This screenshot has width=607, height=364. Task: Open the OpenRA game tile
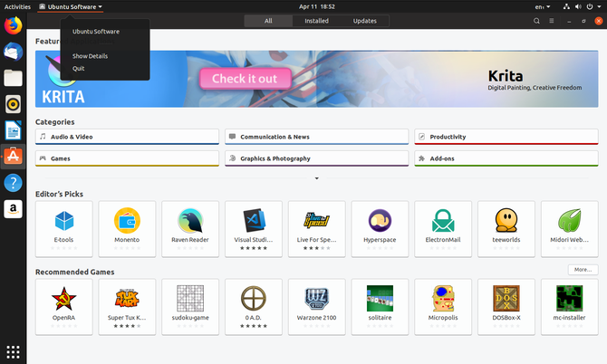point(64,307)
